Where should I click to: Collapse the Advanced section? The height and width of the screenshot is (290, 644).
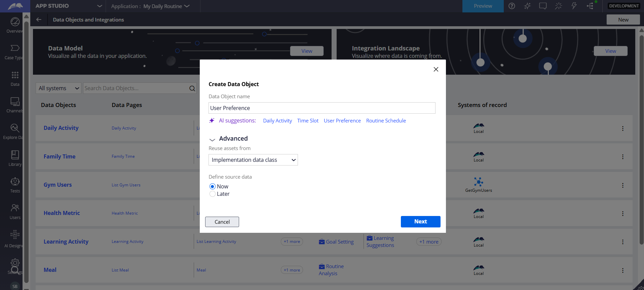pyautogui.click(x=212, y=139)
